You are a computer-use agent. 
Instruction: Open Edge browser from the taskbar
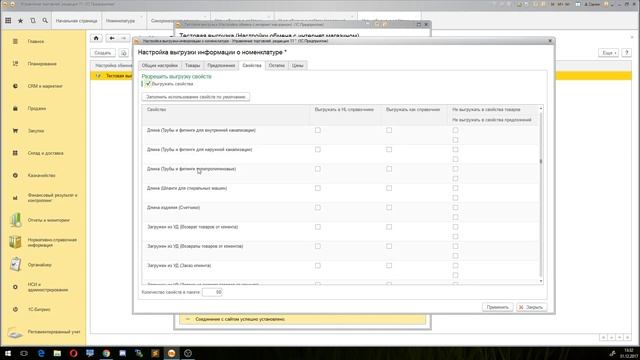[x=41, y=353]
